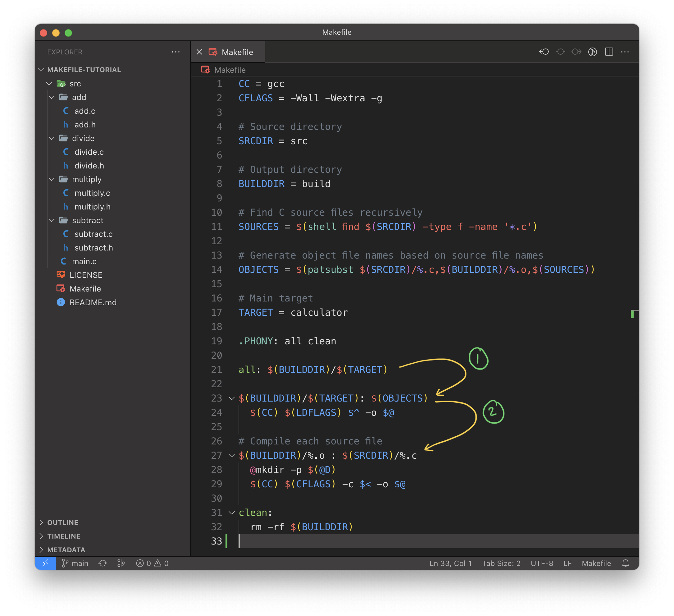Open the timeline/source control view icon
Viewport: 674px width, 616px height.
[592, 52]
